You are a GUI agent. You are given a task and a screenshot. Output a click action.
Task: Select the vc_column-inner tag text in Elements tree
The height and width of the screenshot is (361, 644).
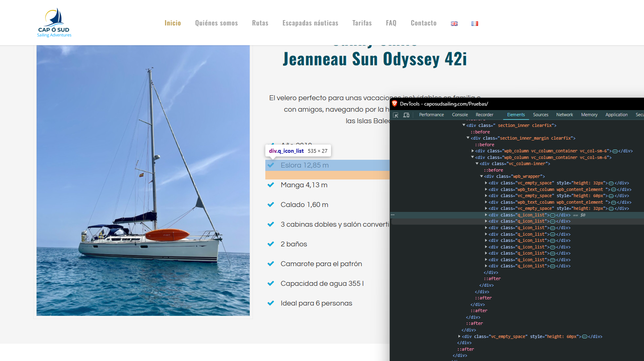515,164
